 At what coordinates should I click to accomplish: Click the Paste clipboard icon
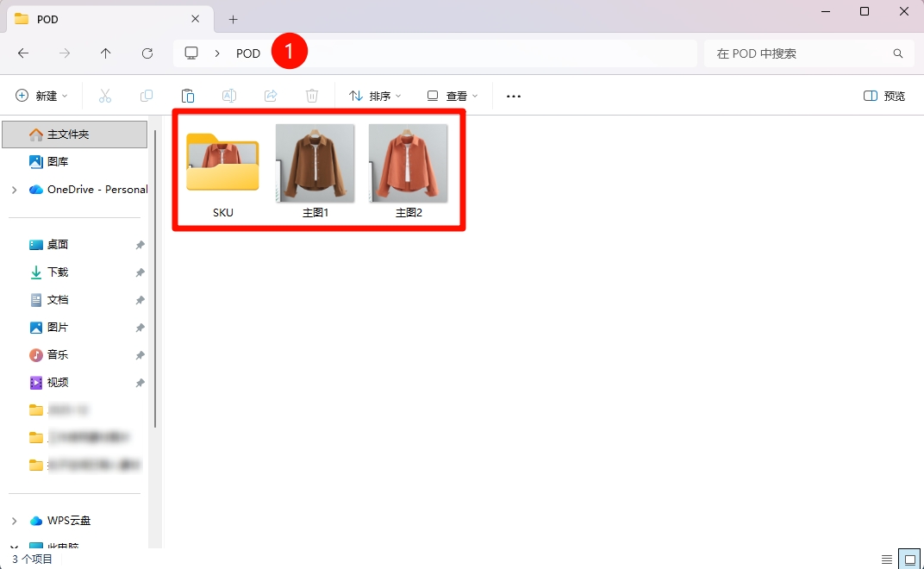(x=188, y=96)
